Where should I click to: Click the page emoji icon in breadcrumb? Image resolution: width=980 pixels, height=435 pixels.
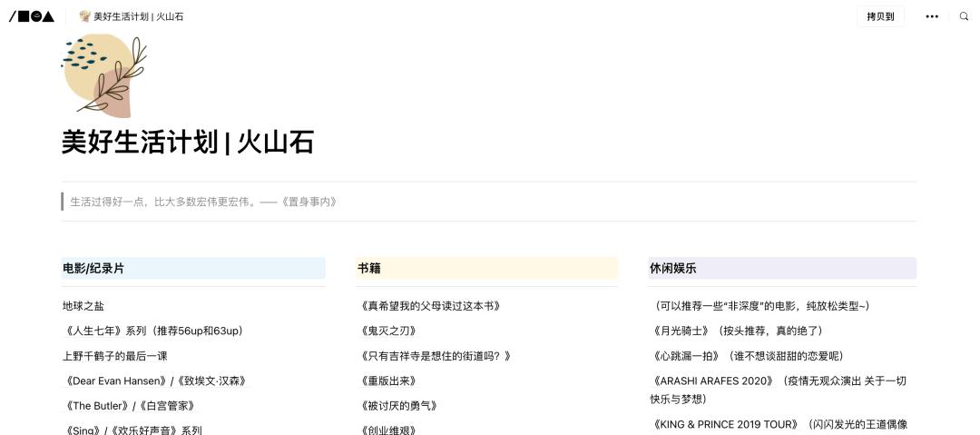[x=85, y=16]
